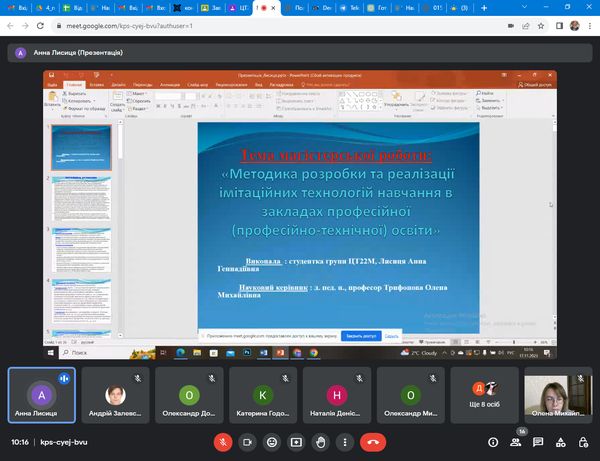
Task: Unmute the microphone in Meet
Action: [222, 441]
